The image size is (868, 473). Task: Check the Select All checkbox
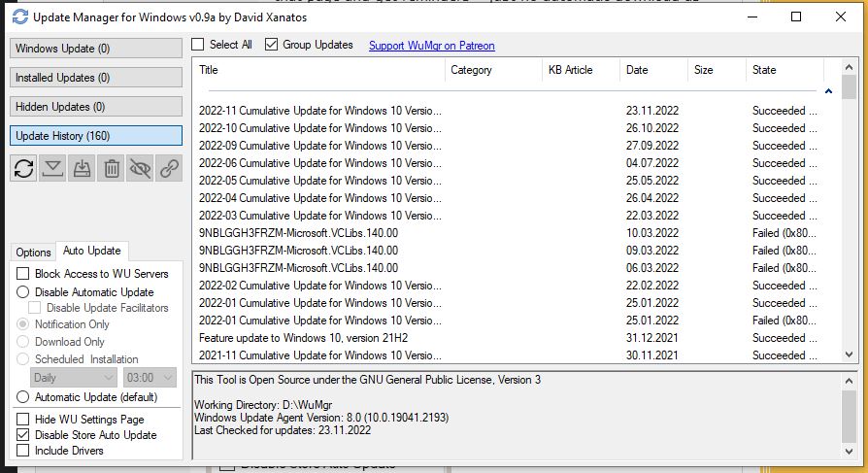coord(198,45)
